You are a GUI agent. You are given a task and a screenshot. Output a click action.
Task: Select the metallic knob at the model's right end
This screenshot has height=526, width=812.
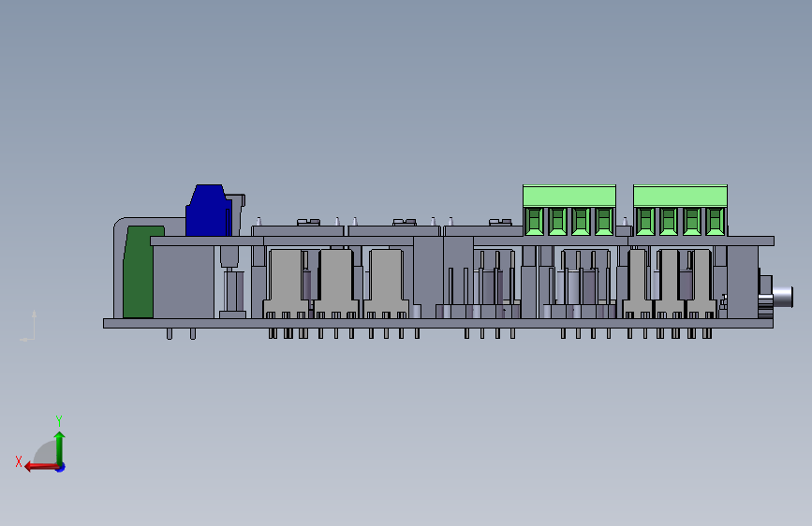pos(781,298)
